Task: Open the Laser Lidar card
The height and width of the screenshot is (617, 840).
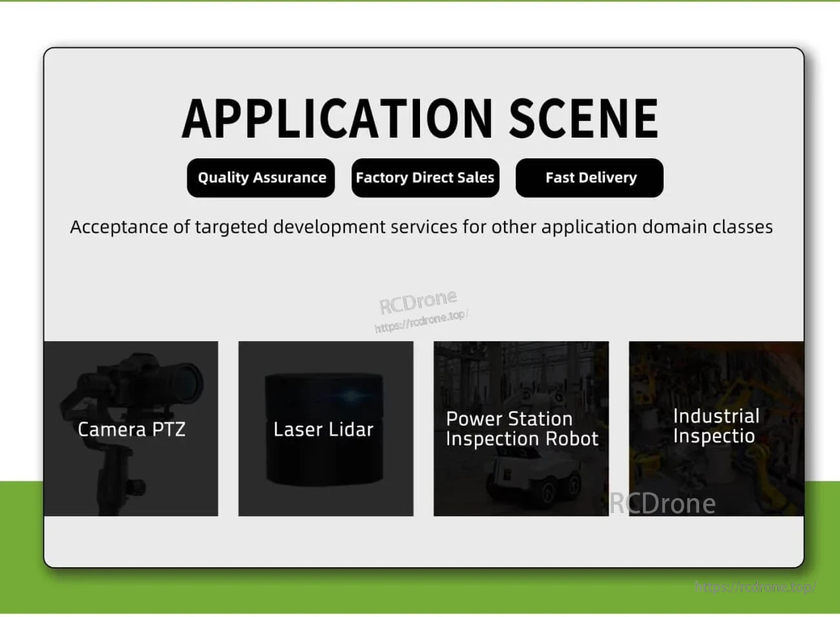Action: click(326, 429)
